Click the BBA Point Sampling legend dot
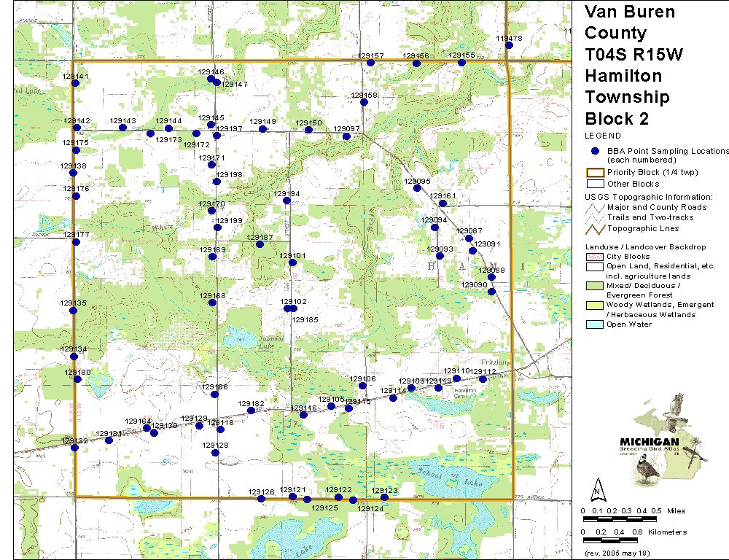The image size is (729, 560). tap(596, 150)
